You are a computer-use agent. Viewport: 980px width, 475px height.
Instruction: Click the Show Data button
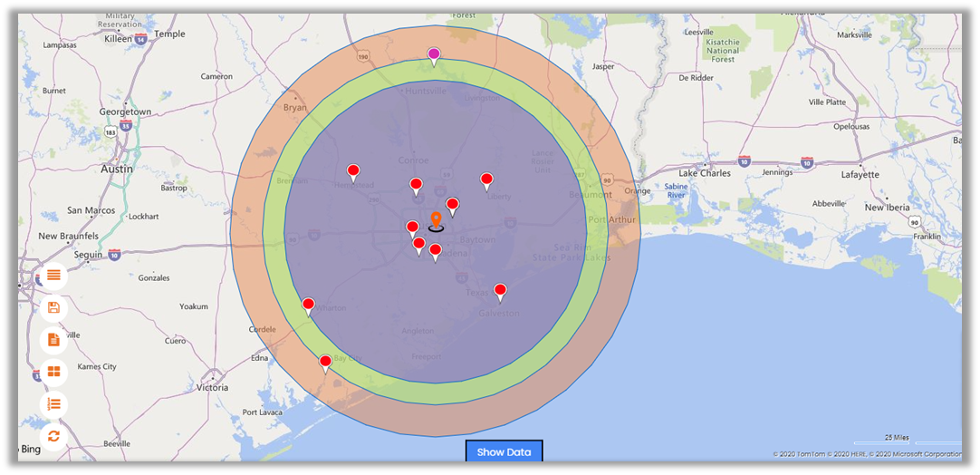pos(504,451)
